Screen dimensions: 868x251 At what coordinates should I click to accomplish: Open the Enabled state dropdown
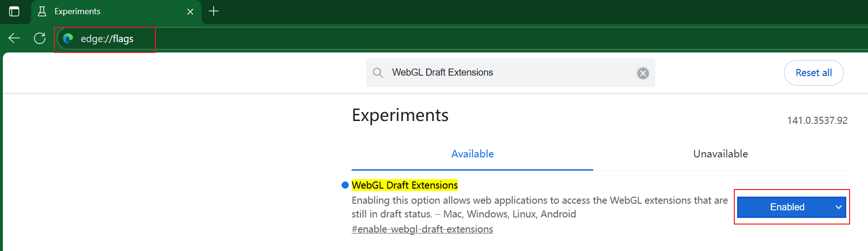point(787,207)
